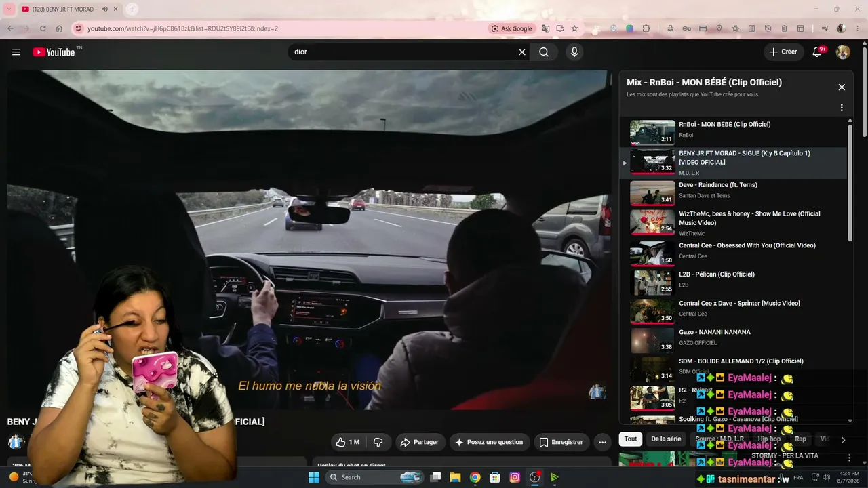Mute the tab using the speaker icon
868x488 pixels.
coord(104,9)
